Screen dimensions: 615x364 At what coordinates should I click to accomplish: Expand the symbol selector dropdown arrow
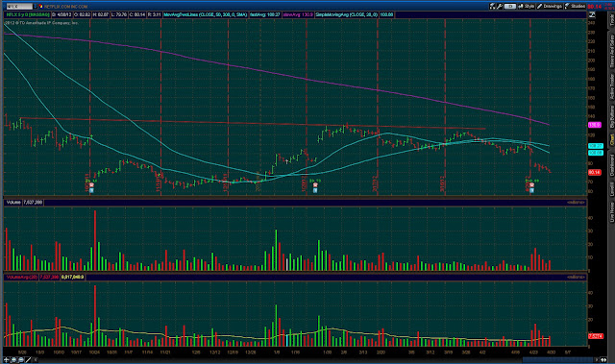36,7
